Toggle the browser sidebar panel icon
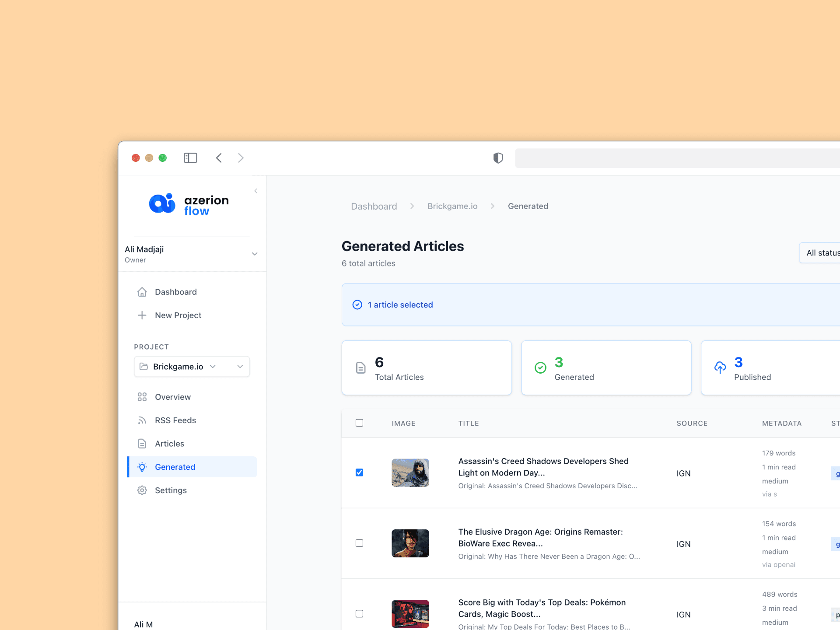The height and width of the screenshot is (630, 840). (190, 158)
